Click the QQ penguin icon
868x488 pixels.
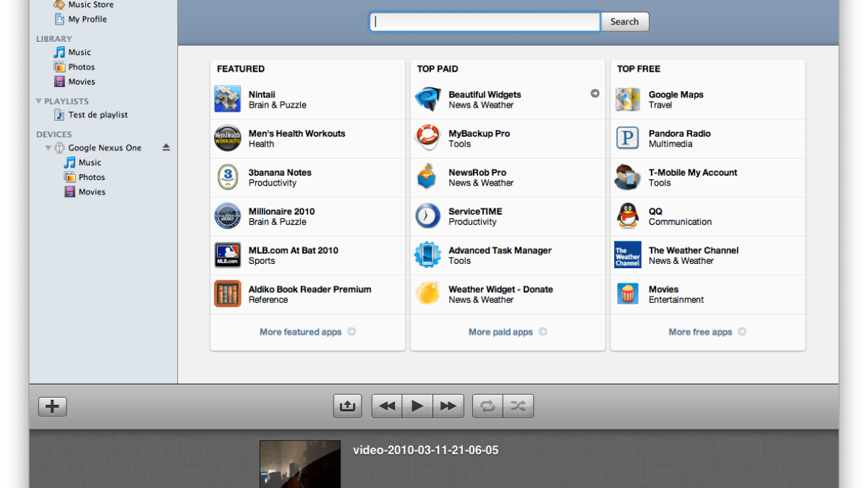pyautogui.click(x=627, y=216)
